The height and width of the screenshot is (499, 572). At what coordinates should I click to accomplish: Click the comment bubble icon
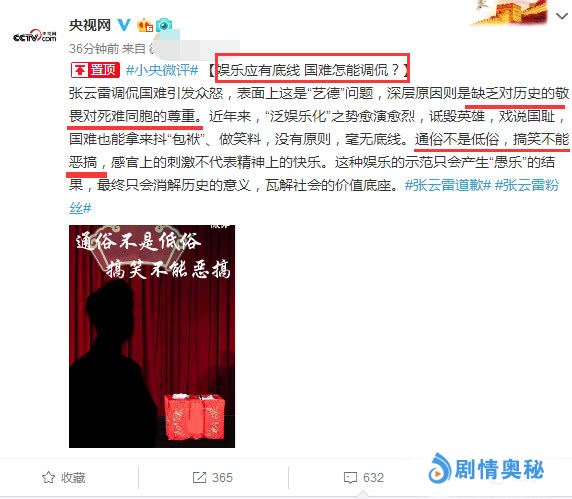tap(350, 478)
